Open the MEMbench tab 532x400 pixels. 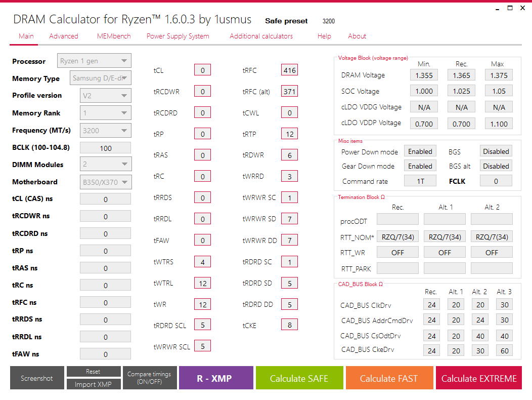click(114, 36)
